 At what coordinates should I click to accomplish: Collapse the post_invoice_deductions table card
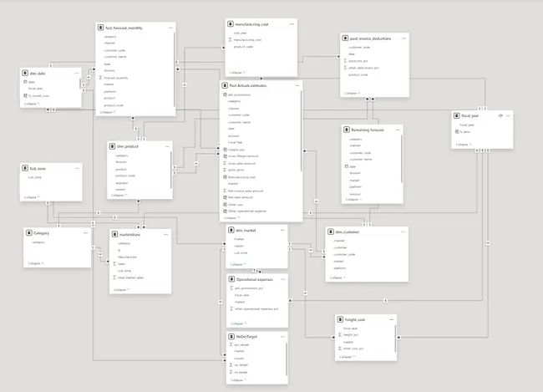[353, 93]
